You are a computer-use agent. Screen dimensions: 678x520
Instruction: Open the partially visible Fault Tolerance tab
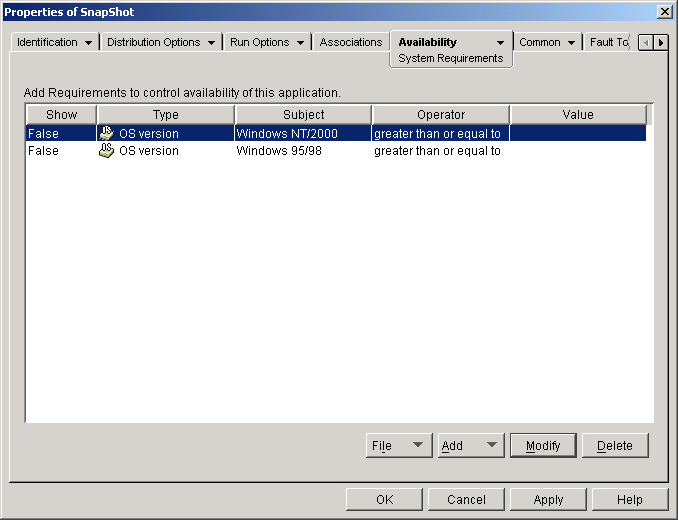point(608,42)
